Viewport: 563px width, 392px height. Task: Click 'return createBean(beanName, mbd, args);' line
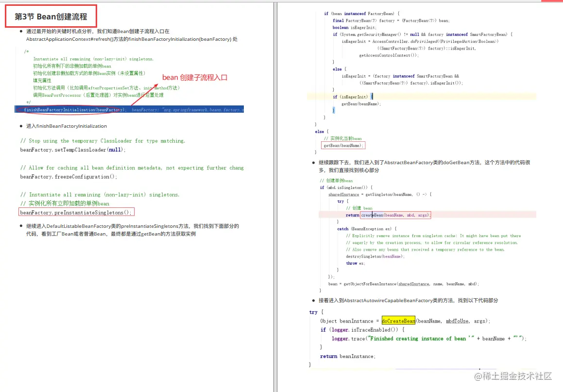[388, 215]
